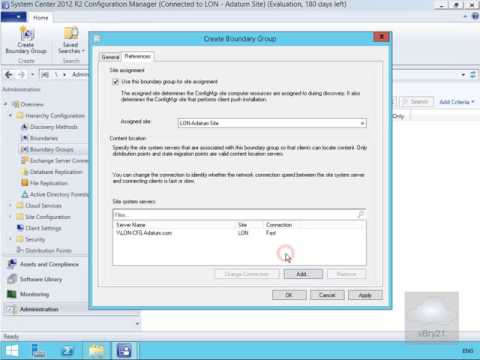Viewport: 480px width, 360px height.
Task: Click the filter search magnifier icon
Action: (x=361, y=215)
